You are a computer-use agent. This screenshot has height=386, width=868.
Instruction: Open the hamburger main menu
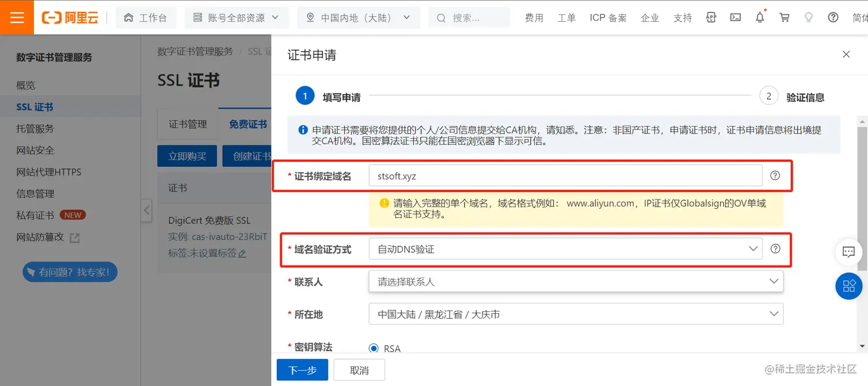pos(17,17)
